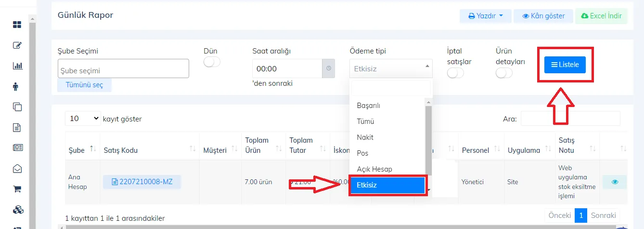Click the clock icon beside the time field

pos(329,68)
